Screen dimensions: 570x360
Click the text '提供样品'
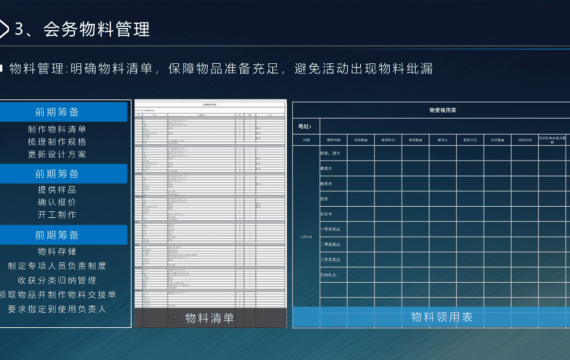tap(57, 189)
